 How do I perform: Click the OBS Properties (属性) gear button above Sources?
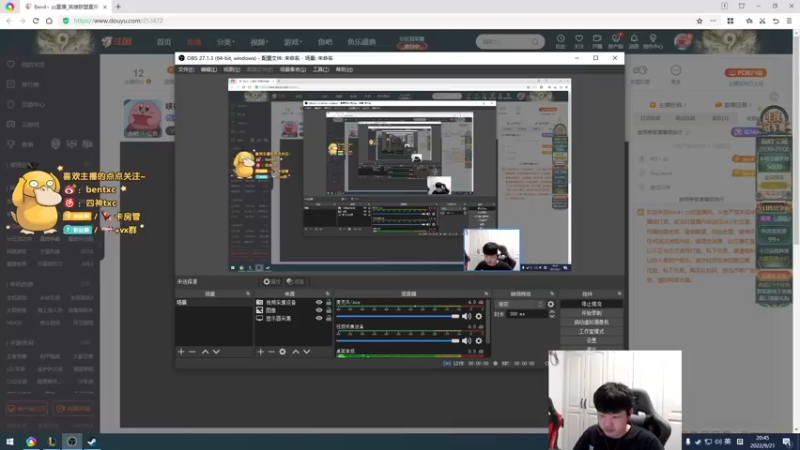pos(271,282)
